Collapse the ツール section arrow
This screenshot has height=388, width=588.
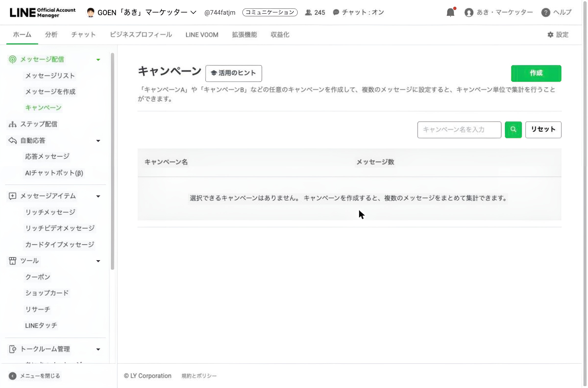click(98, 261)
